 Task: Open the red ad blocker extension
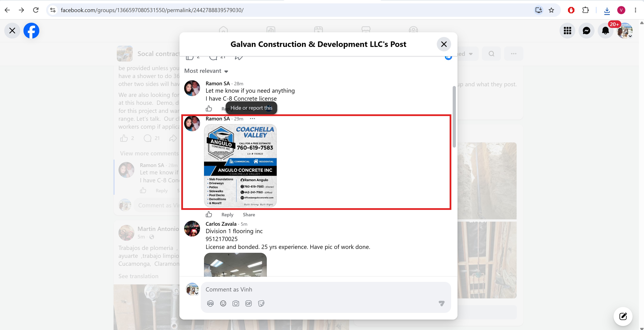(571, 10)
